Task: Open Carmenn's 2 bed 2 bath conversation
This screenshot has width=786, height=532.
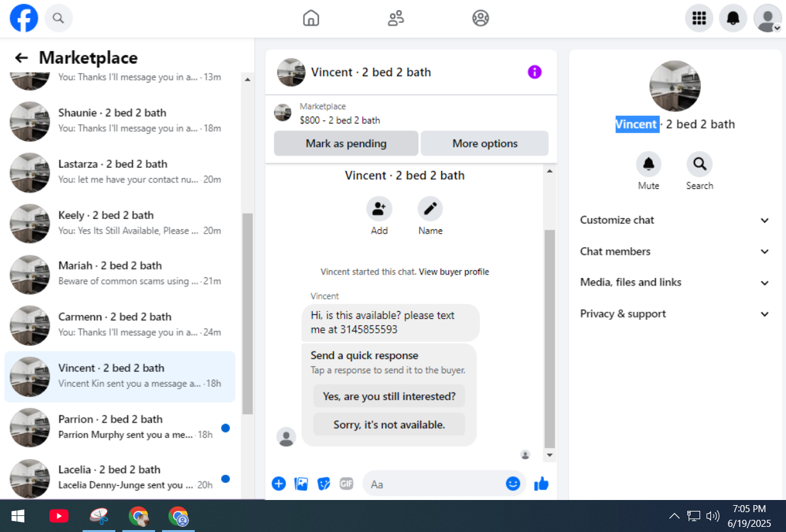Action: 120,325
